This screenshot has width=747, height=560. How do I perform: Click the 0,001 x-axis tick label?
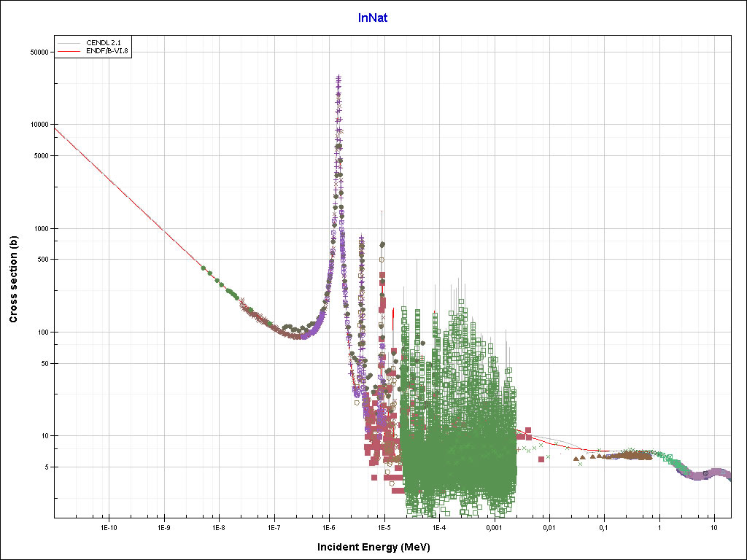[x=494, y=526]
